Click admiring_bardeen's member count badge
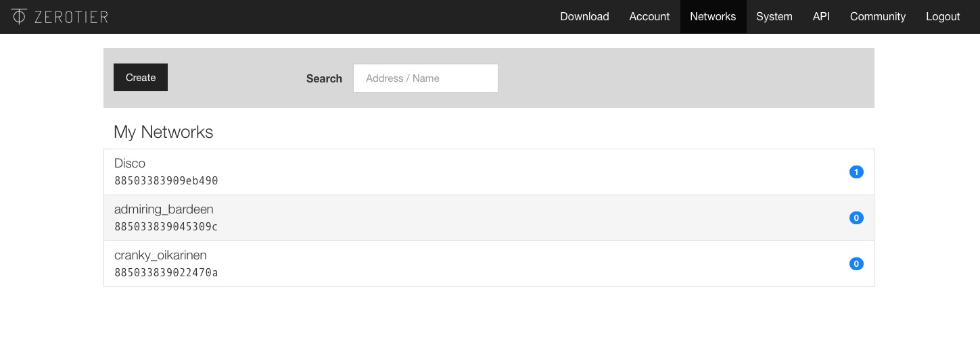Screen dimensions: 980x356 coord(856,218)
